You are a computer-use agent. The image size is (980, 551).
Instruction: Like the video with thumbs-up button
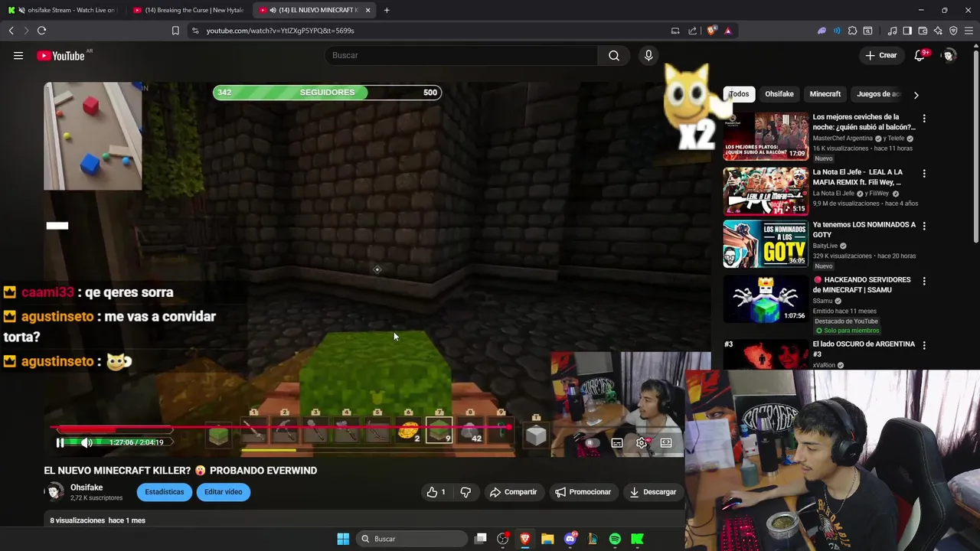coord(436,492)
